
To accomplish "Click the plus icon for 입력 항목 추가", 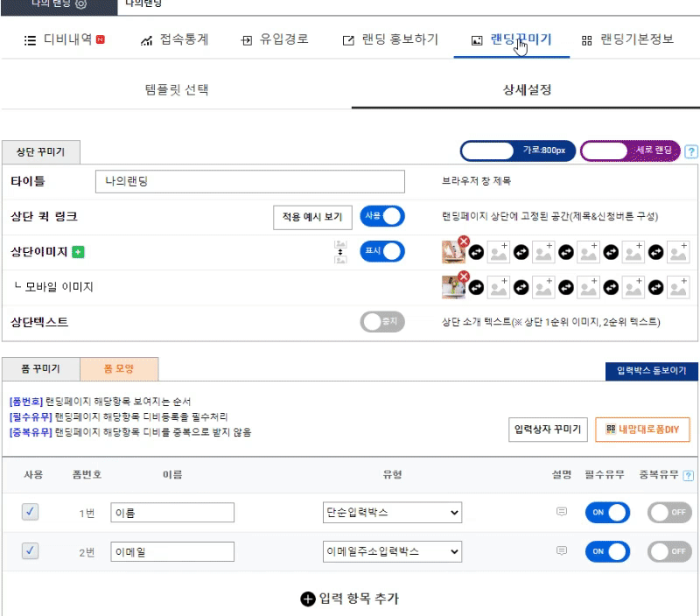I will coord(307,598).
